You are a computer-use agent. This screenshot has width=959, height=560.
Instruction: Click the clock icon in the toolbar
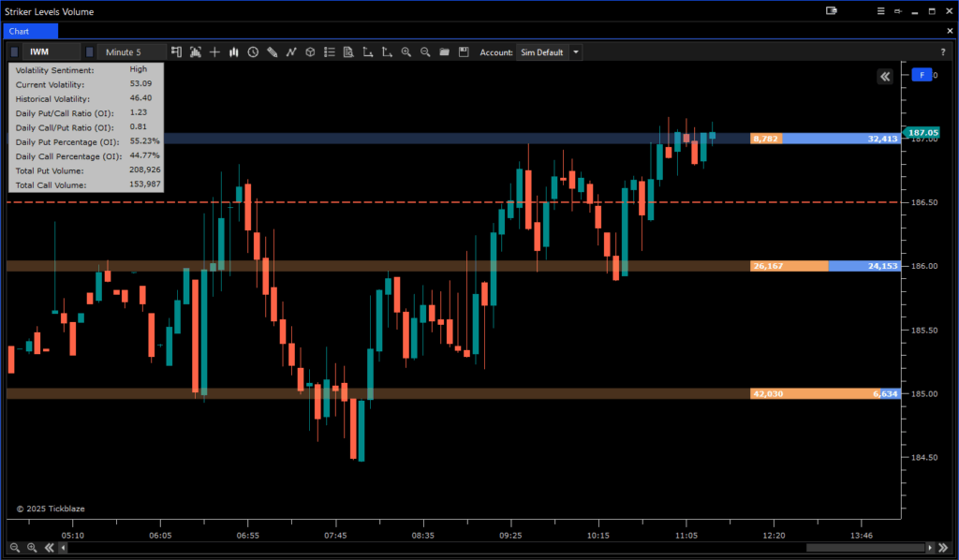tap(253, 52)
